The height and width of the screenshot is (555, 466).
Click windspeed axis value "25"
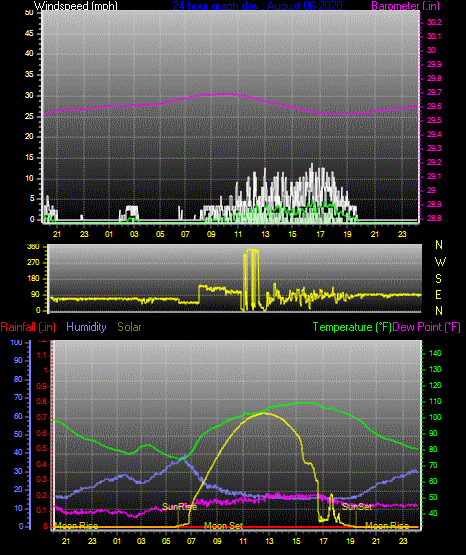click(x=29, y=116)
